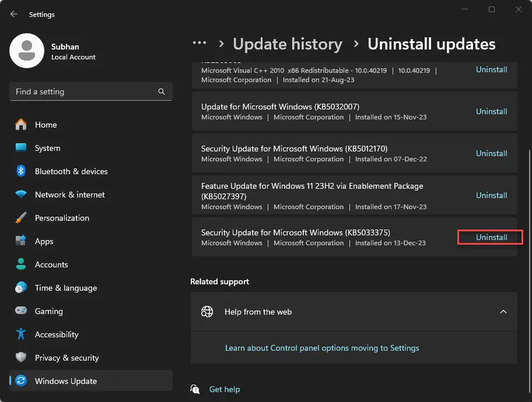The width and height of the screenshot is (532, 402).
Task: Go to Update history breadcrumb
Action: pyautogui.click(x=287, y=44)
